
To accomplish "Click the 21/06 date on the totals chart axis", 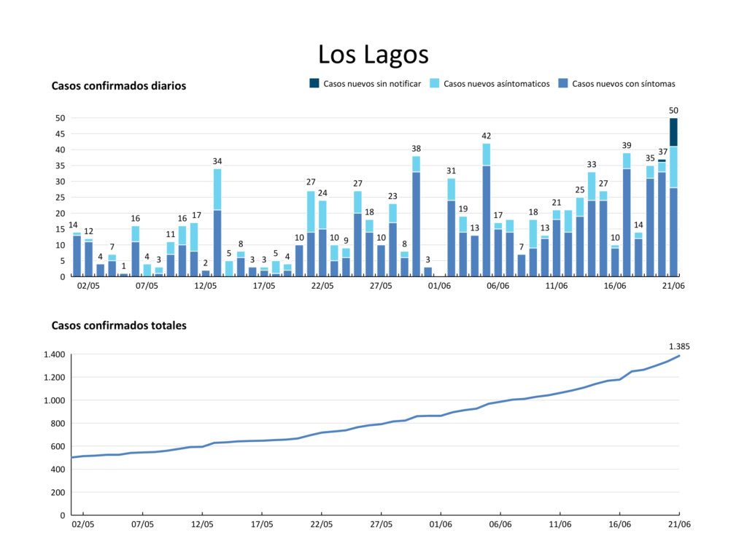I will (x=679, y=524).
